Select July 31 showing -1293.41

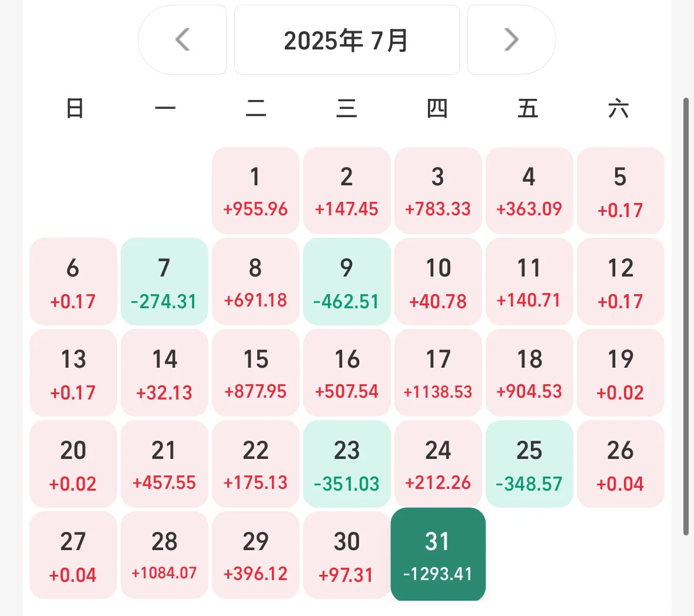point(438,554)
